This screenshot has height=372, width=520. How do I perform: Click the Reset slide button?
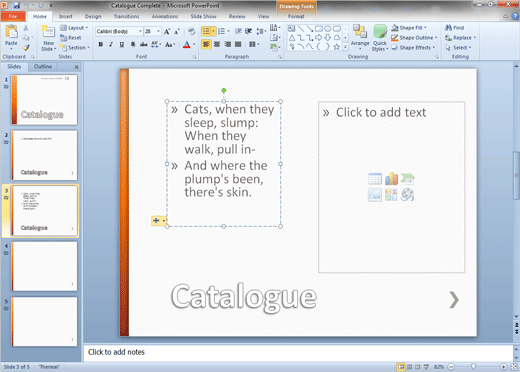tap(71, 38)
